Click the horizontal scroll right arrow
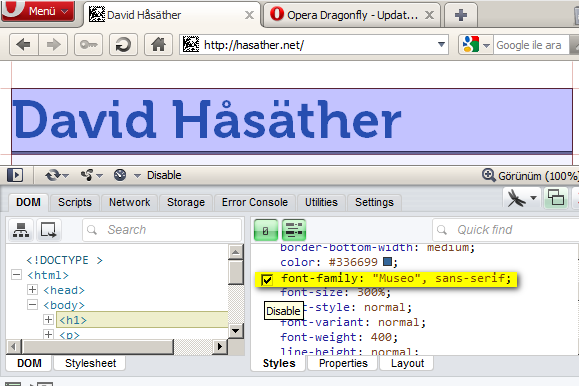This screenshot has width=579, height=386. pos(220,346)
